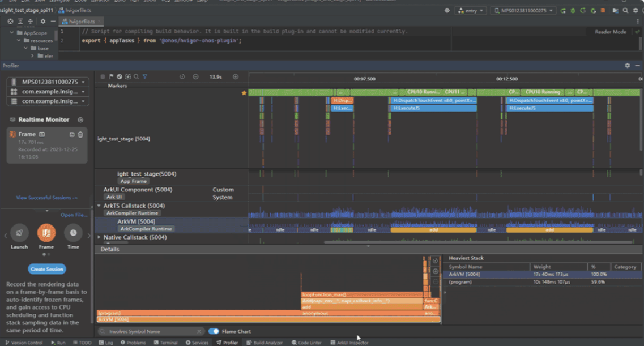Select the Frame profiling template icon
Screen dimensions: 644x346
[46, 233]
